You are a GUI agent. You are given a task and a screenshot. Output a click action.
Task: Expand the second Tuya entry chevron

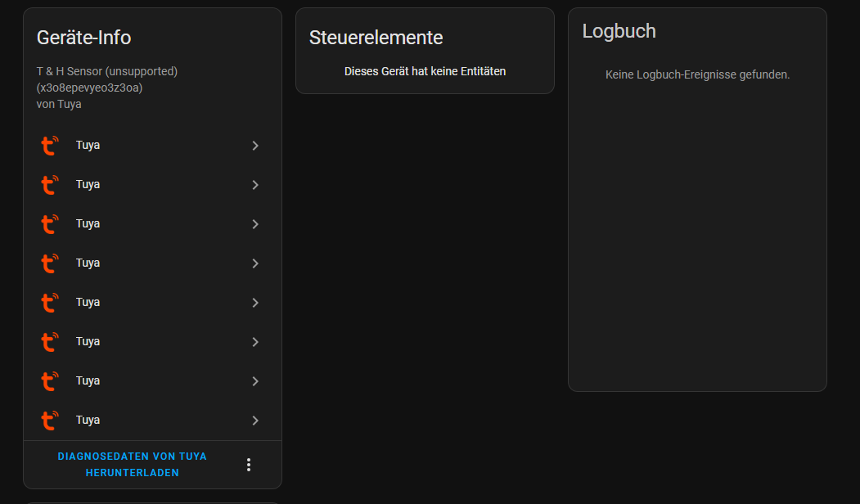click(x=255, y=185)
